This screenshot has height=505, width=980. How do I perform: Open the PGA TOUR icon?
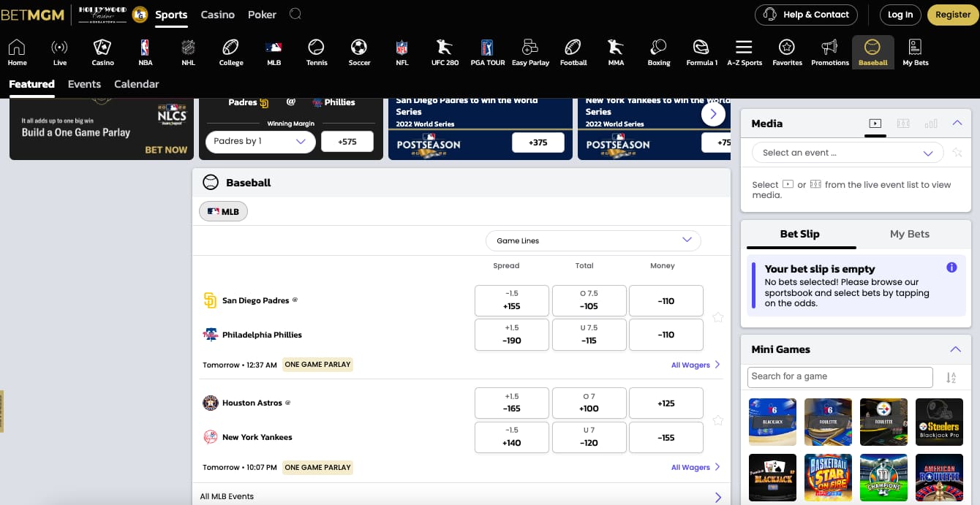pyautogui.click(x=488, y=53)
